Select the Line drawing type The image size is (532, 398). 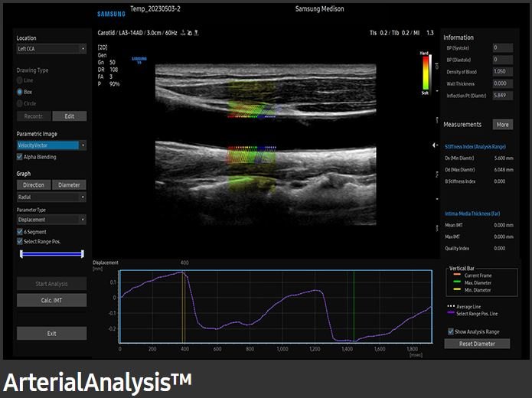(x=20, y=80)
